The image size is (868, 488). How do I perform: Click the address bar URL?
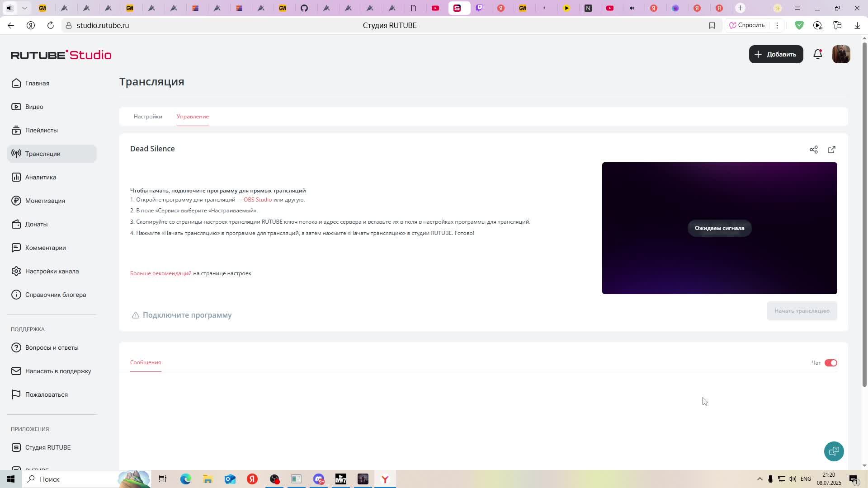(x=103, y=25)
